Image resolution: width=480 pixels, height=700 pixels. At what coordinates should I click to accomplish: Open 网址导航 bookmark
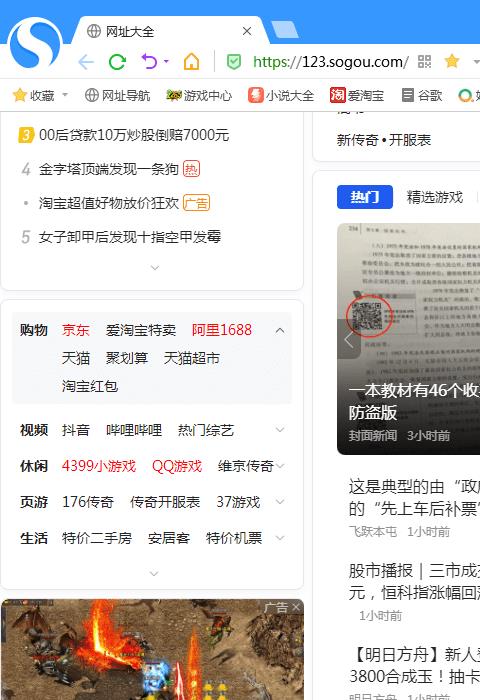point(117,95)
